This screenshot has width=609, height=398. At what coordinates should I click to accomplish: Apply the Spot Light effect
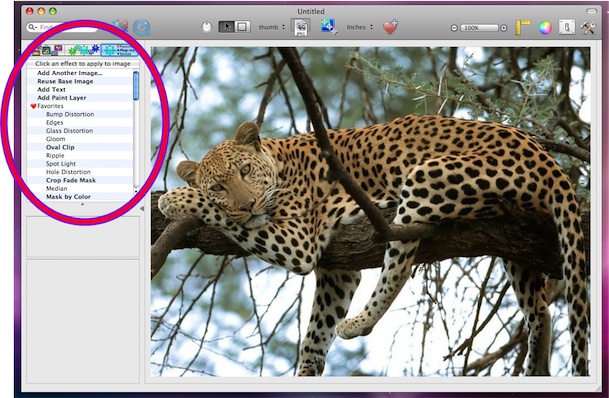click(x=61, y=164)
